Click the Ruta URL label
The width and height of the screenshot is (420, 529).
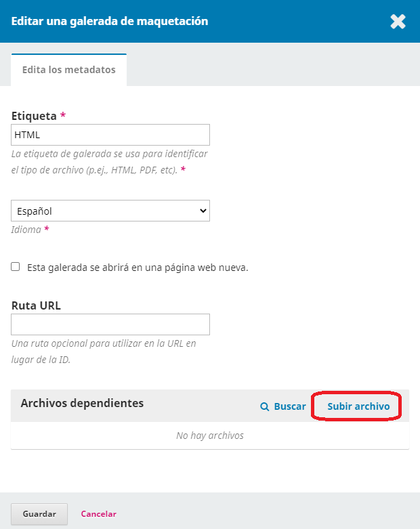click(x=36, y=305)
